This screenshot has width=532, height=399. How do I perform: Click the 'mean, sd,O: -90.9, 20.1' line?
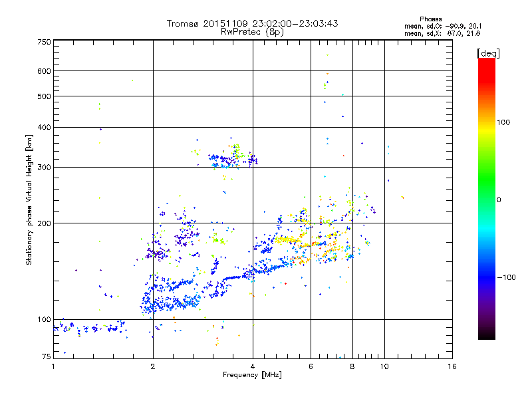coord(443,27)
